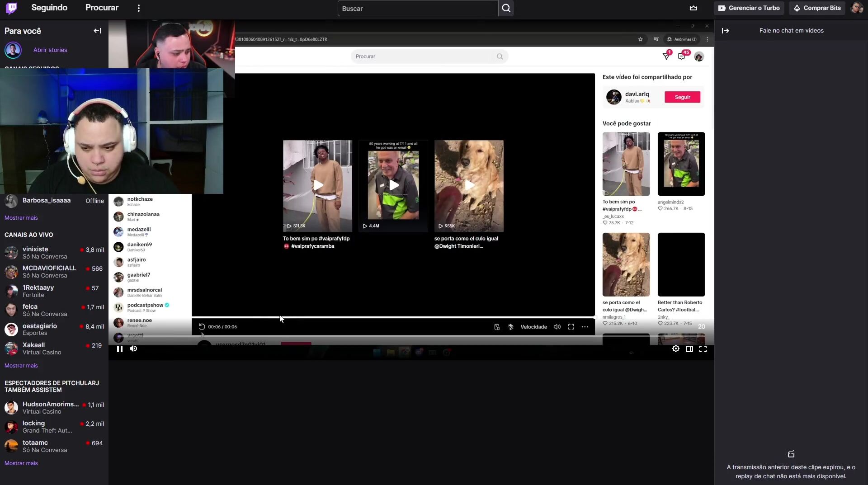The image size is (868, 485).
Task: Open the player settings gear
Action: pyautogui.click(x=676, y=349)
